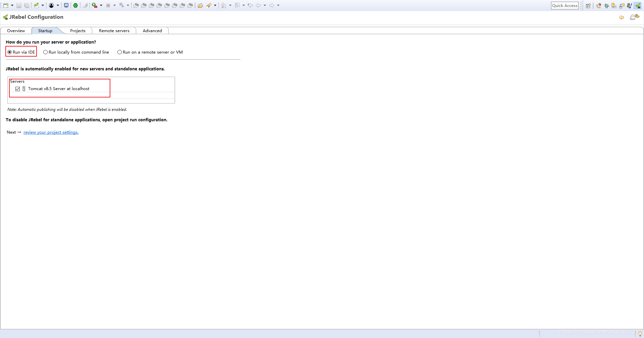Click the Back navigation arrow in toolbar
The image size is (644, 338).
coord(258,5)
